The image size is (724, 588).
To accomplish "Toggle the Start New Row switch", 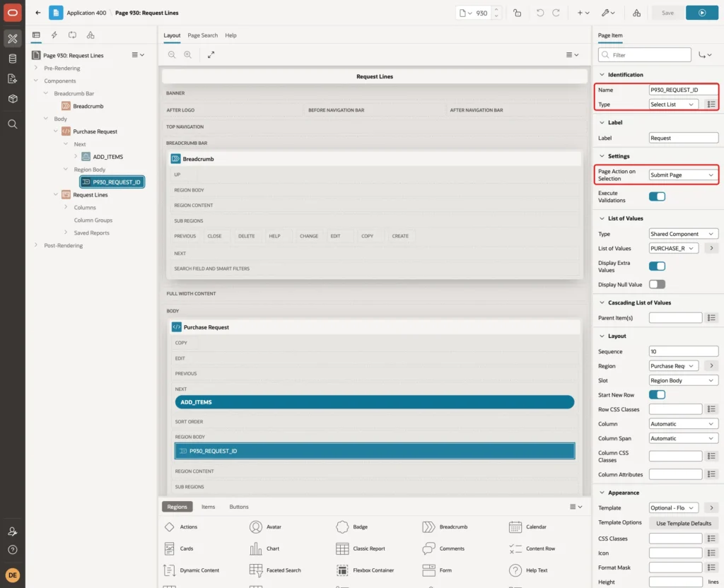I will [657, 394].
